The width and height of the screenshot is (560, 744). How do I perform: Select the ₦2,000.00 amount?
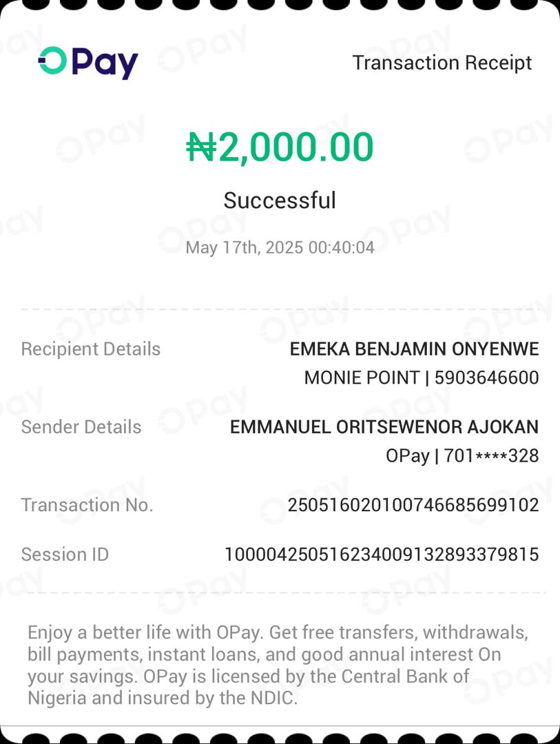click(x=280, y=147)
